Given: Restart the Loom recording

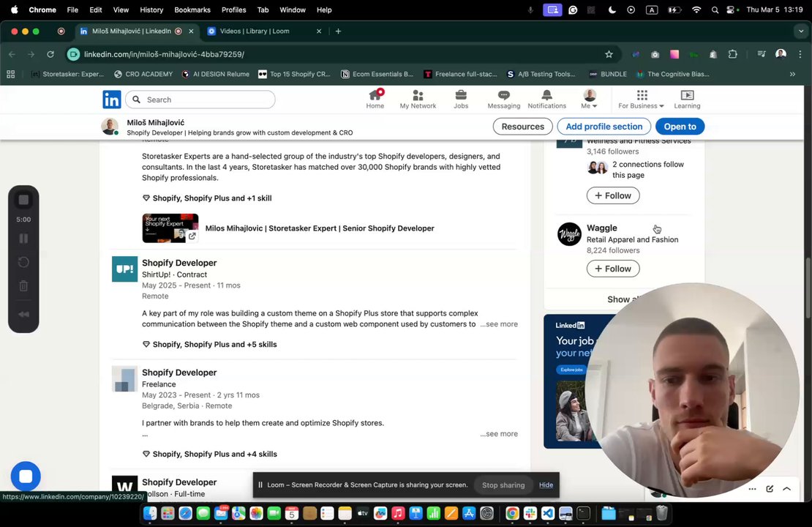Looking at the screenshot, I should 23,262.
